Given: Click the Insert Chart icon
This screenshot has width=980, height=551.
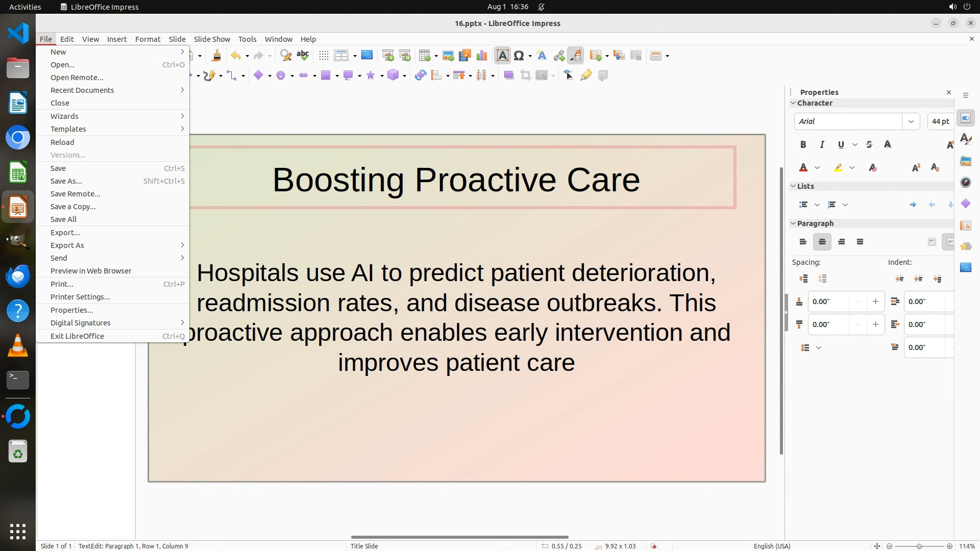Looking at the screenshot, I should tap(481, 56).
